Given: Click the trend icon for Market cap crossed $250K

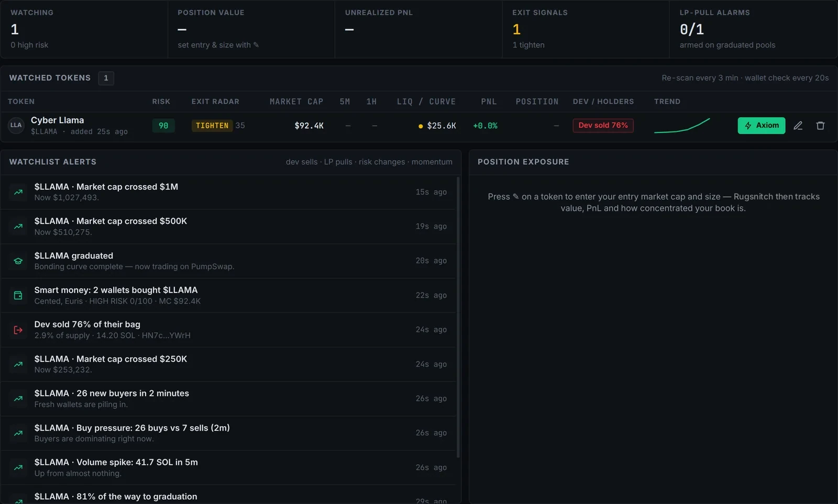Looking at the screenshot, I should tap(18, 364).
